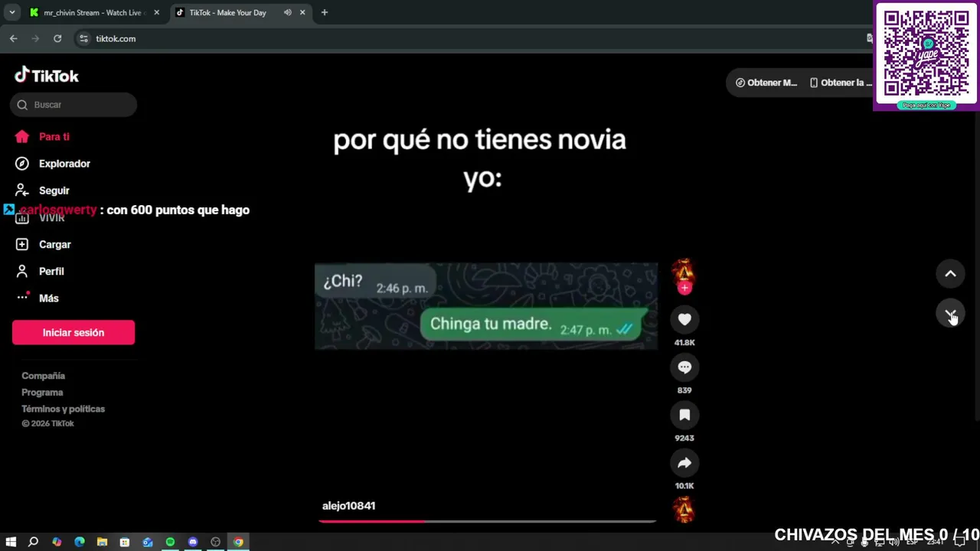Open File Explorer from taskbar
Image resolution: width=980 pixels, height=551 pixels.
pyautogui.click(x=102, y=542)
